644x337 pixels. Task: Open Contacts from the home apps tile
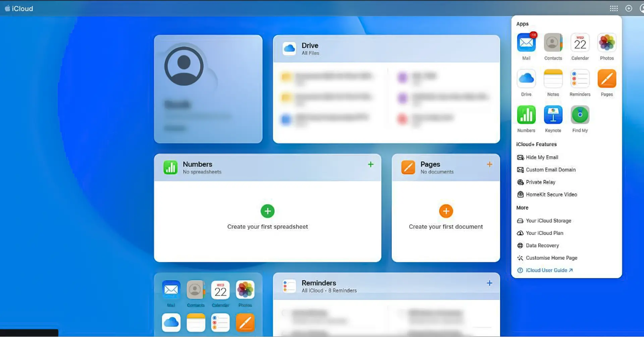click(x=196, y=290)
